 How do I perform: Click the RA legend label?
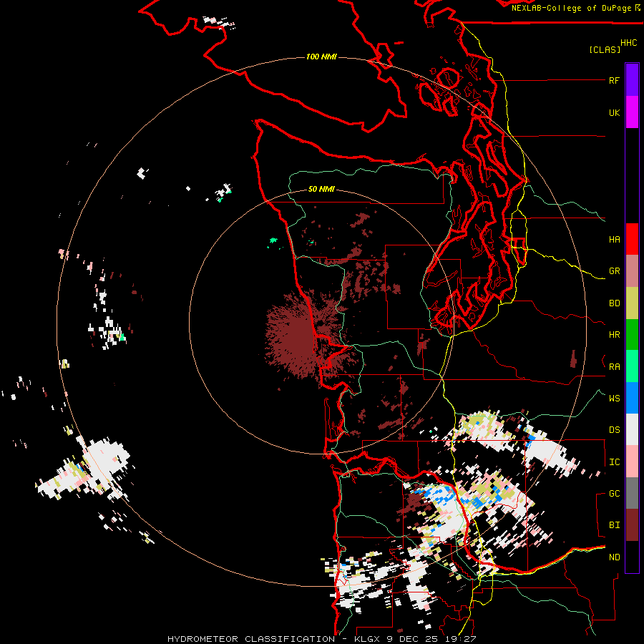point(614,367)
